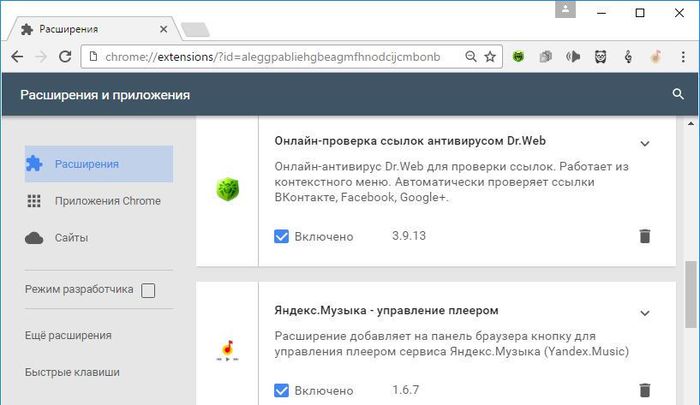This screenshot has width=700, height=405.
Task: Bookmark this page with the star icon
Action: tap(490, 57)
